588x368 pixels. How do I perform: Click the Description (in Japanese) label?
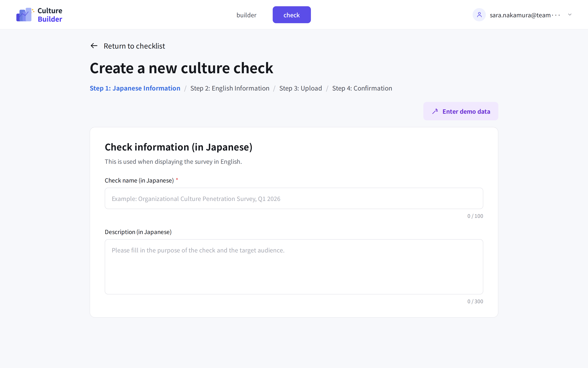coord(138,232)
